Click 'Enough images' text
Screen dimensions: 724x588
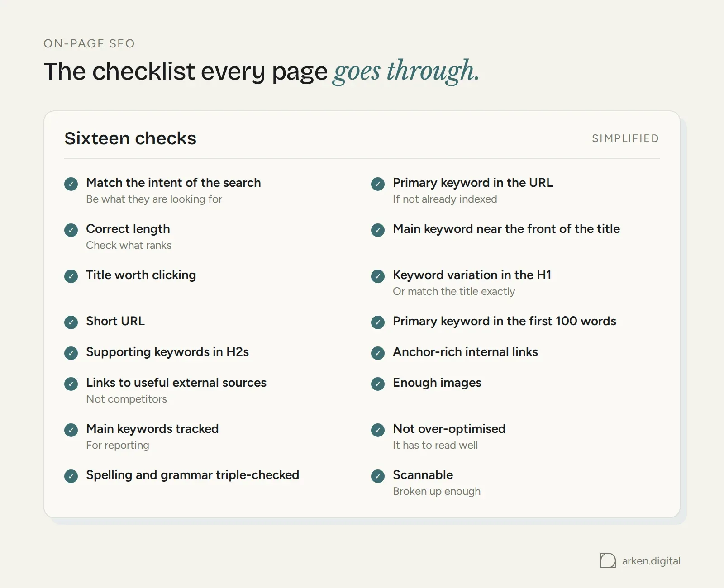point(437,383)
